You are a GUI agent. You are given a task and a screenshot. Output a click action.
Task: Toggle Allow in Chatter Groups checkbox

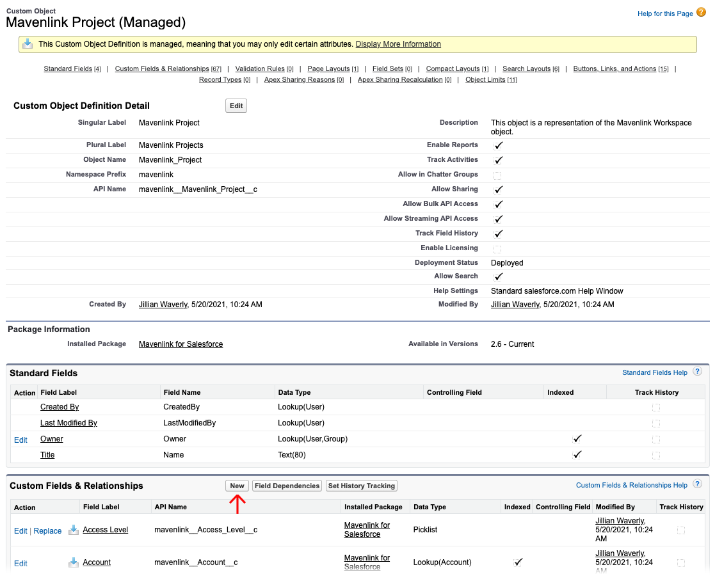point(497,175)
